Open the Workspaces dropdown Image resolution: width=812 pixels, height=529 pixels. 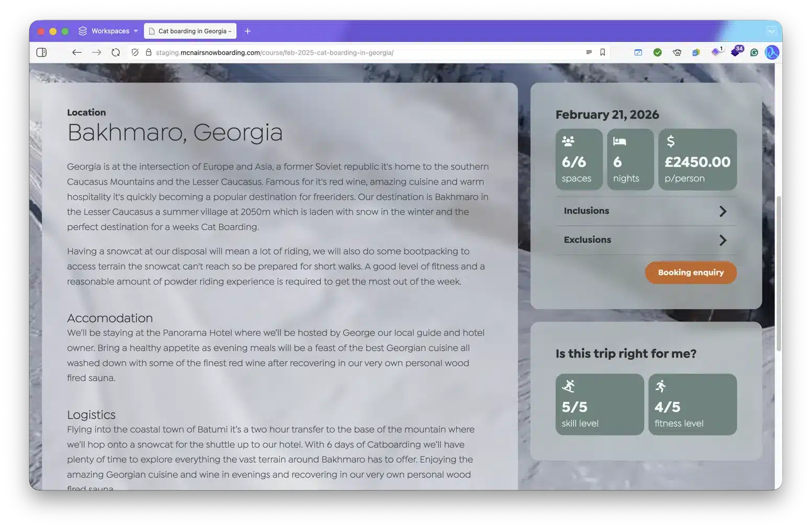[108, 31]
